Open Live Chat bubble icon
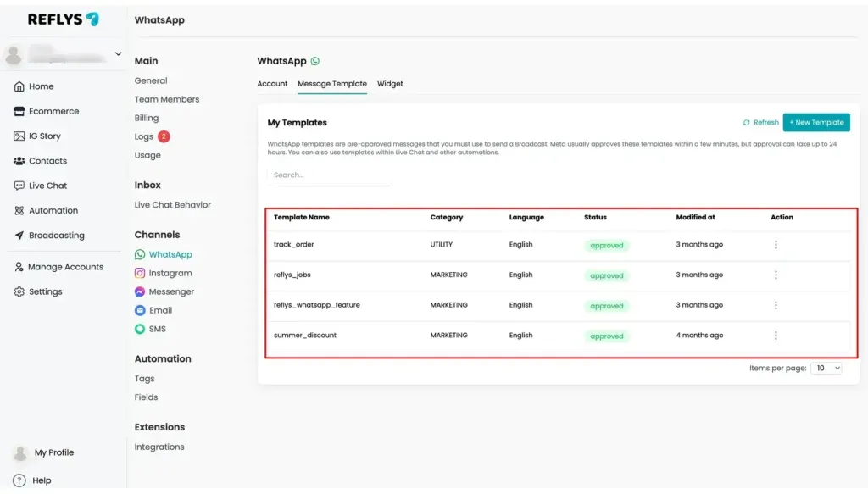868x494 pixels. pyautogui.click(x=19, y=186)
